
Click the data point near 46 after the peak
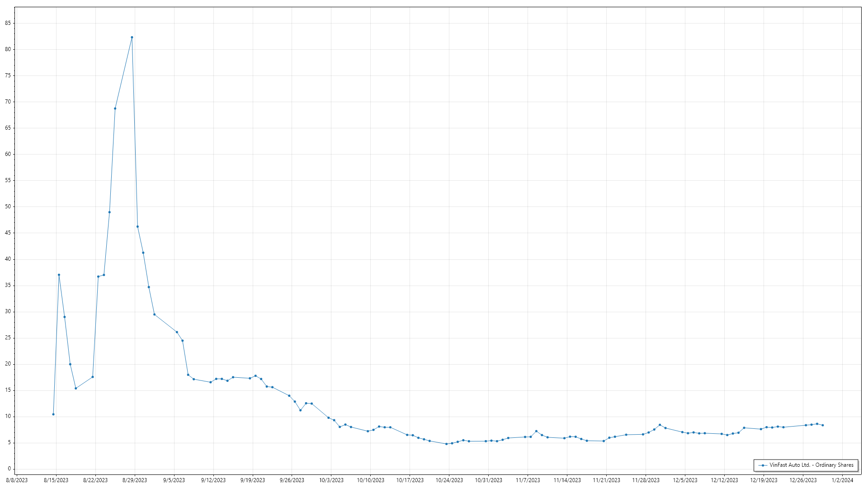[x=137, y=227]
